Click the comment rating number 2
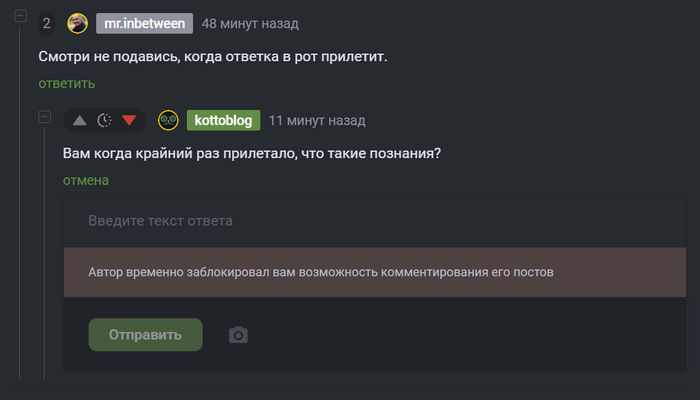The image size is (700, 400). (x=47, y=23)
